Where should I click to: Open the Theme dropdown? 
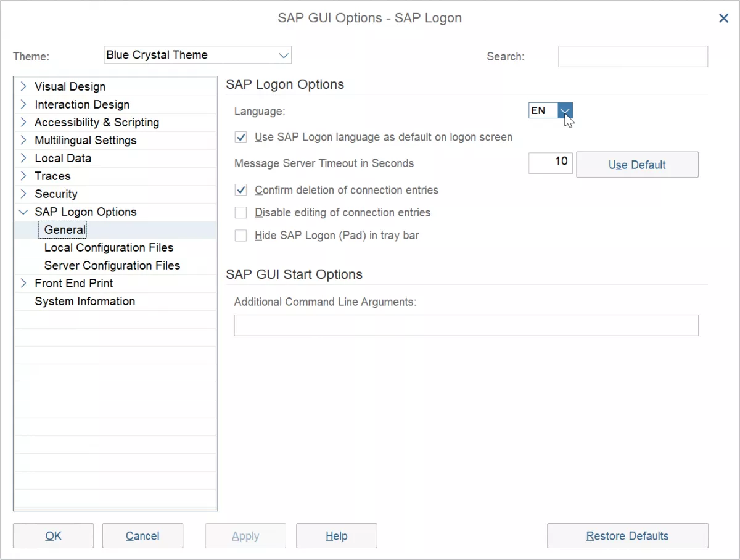click(x=198, y=55)
